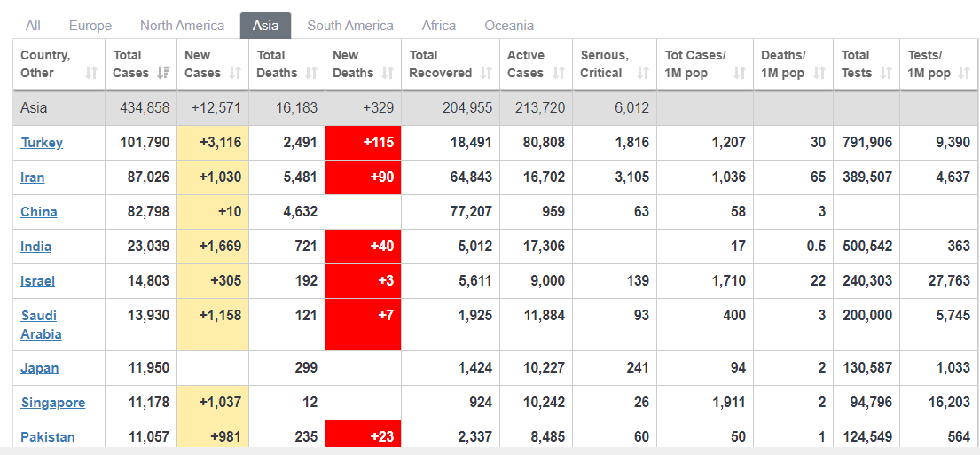Click sort arrows beside Total Tests header
980x455 pixels.
[x=886, y=73]
